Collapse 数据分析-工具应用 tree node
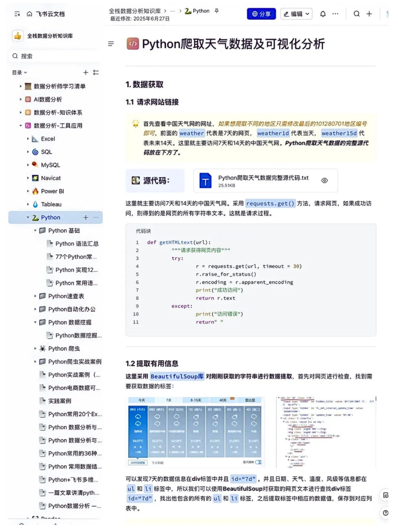This screenshot has width=398, height=532. click(21, 126)
